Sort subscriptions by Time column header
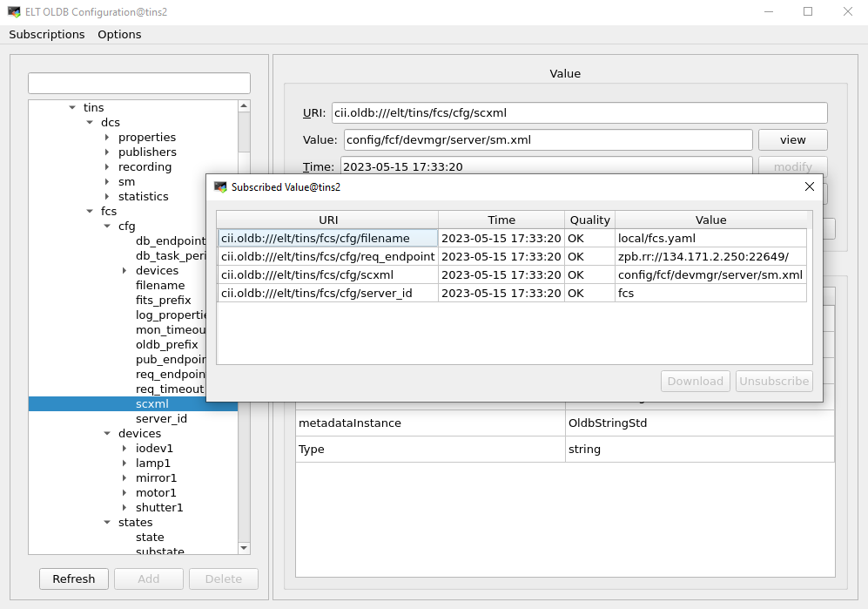Image resolution: width=868 pixels, height=609 pixels. click(501, 220)
